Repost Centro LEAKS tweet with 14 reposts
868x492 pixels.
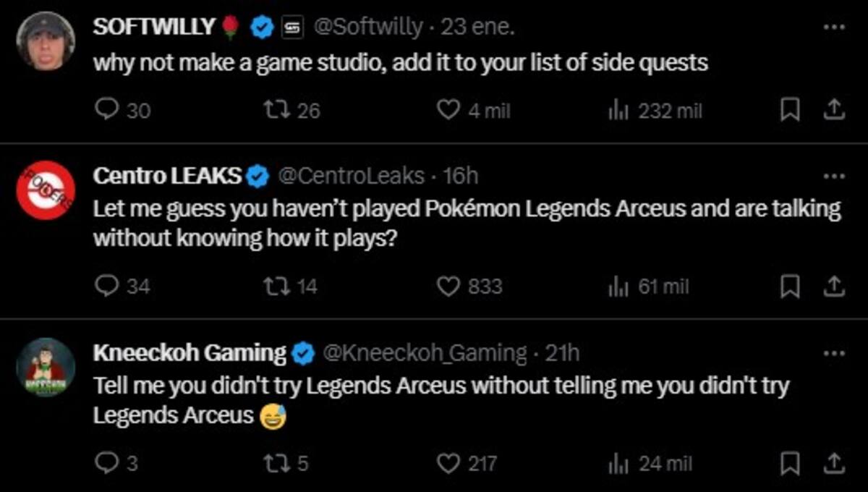pos(291,287)
